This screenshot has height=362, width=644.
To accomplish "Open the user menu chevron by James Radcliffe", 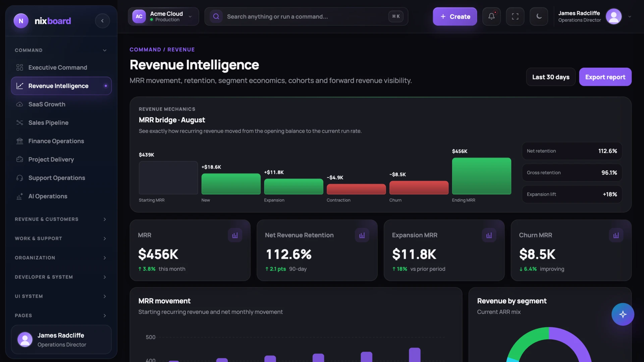I will pyautogui.click(x=630, y=16).
